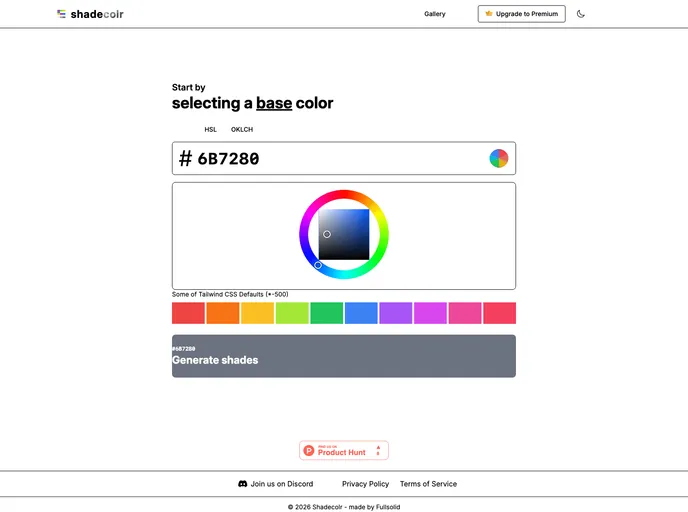This screenshot has width=688, height=512.
Task: Toggle dark mode with the moon icon
Action: coord(581,14)
